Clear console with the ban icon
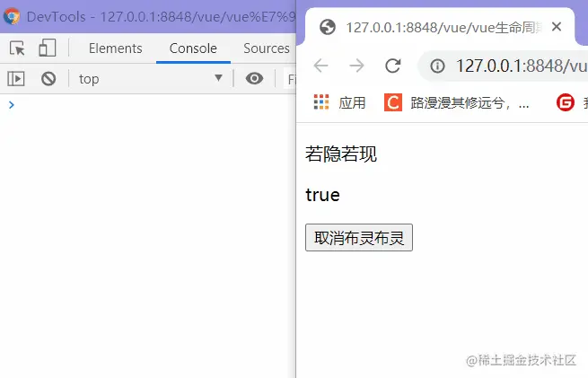Screen dimensions: 588x378 [x=48, y=79]
